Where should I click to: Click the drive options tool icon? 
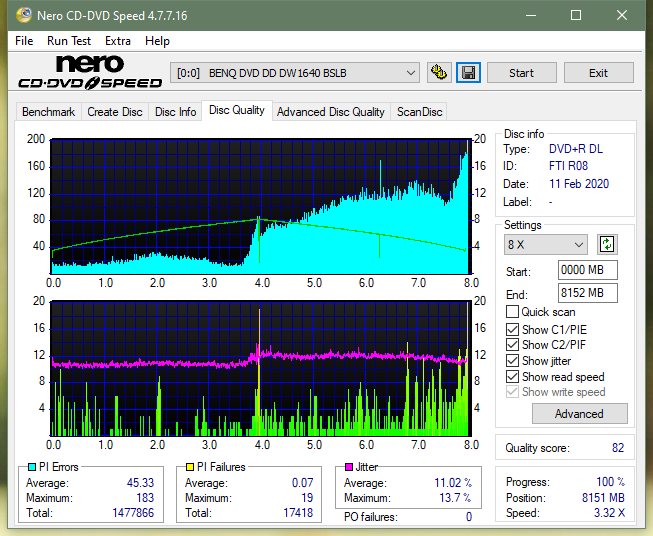click(x=439, y=73)
